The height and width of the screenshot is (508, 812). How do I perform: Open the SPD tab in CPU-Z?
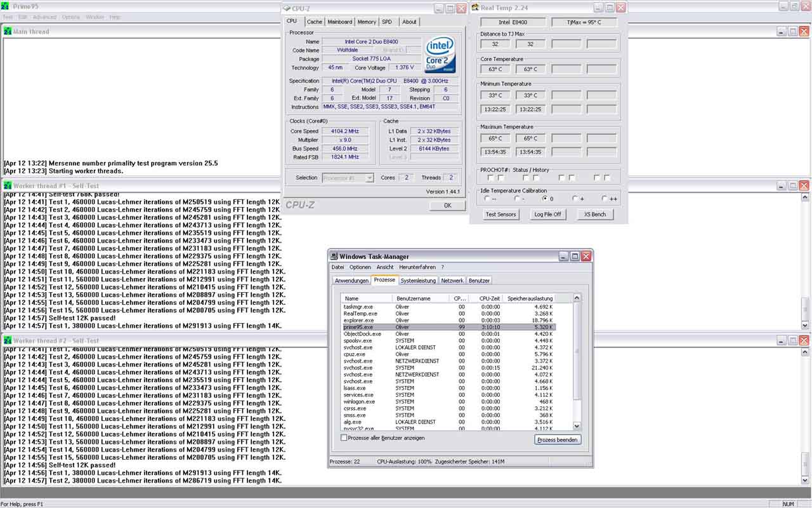tap(386, 22)
